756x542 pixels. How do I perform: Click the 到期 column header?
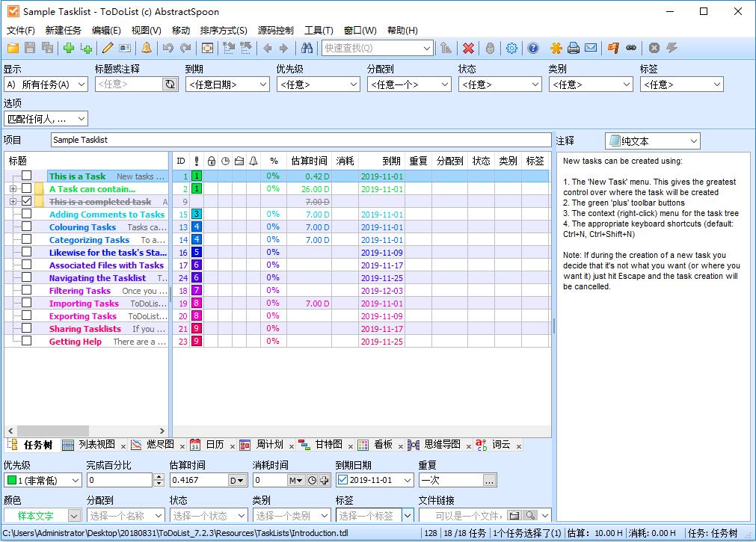point(390,161)
